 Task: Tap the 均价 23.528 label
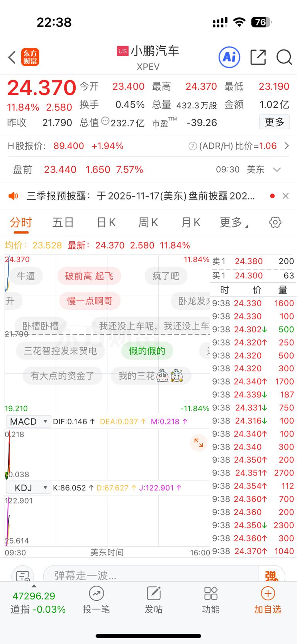33,246
